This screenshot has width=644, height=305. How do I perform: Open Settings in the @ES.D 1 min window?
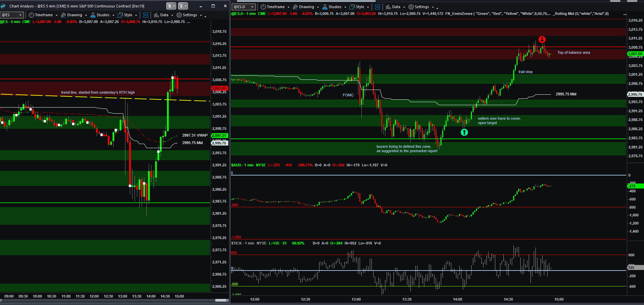pos(419,7)
